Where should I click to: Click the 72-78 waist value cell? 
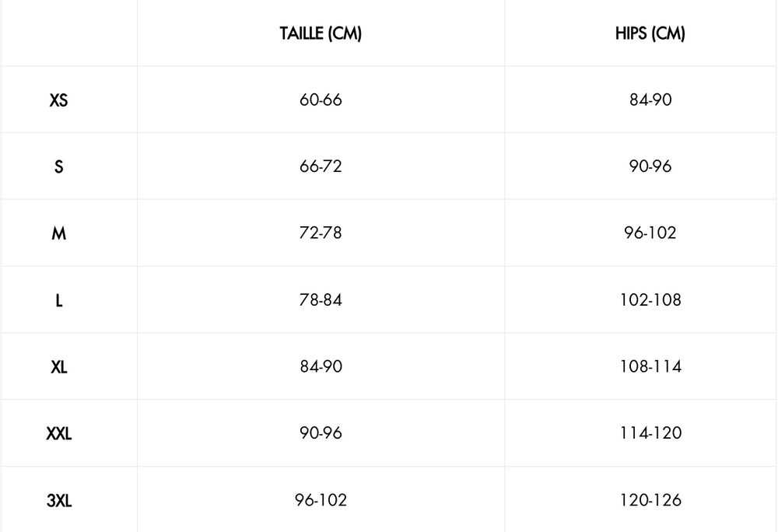tap(321, 233)
